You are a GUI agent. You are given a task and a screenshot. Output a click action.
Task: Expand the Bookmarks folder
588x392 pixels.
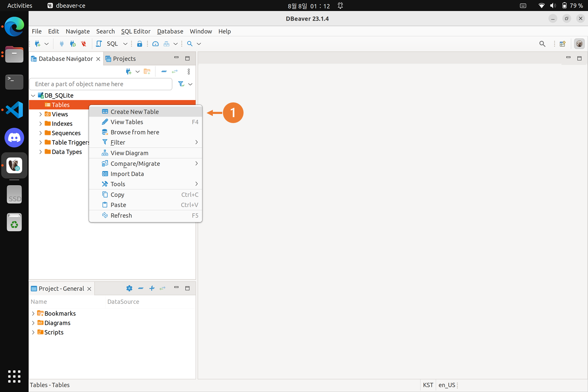(x=33, y=314)
